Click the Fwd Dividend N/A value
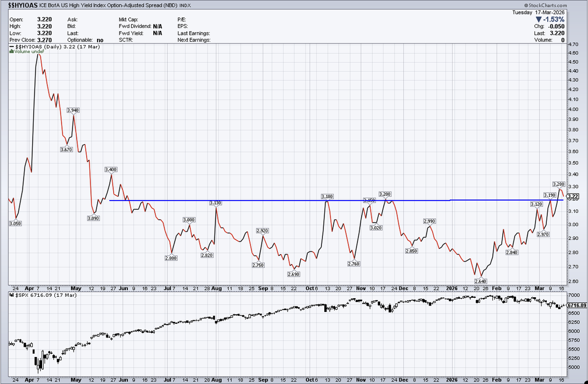 click(157, 26)
